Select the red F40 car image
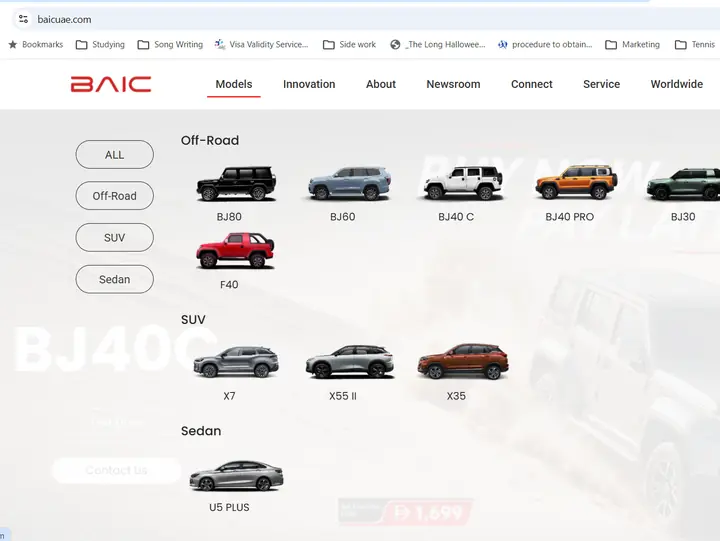 pyautogui.click(x=235, y=251)
